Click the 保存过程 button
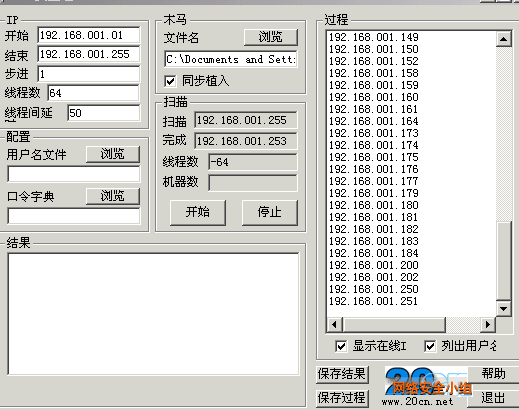This screenshot has width=519, height=410. tap(342, 398)
